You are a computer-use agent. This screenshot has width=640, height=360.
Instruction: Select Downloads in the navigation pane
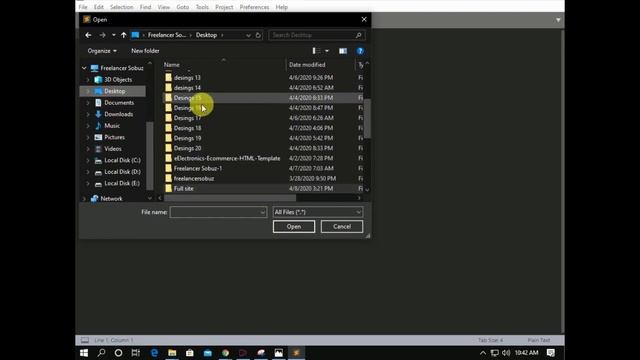[x=118, y=114]
